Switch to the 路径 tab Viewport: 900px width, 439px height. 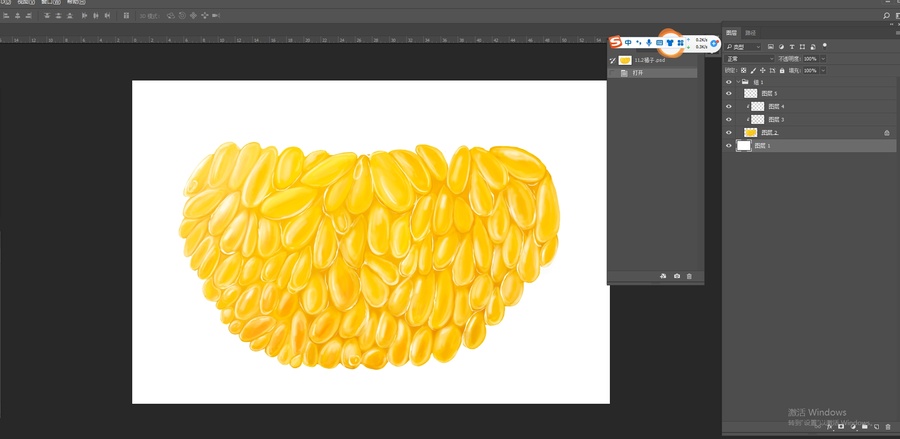tap(750, 33)
